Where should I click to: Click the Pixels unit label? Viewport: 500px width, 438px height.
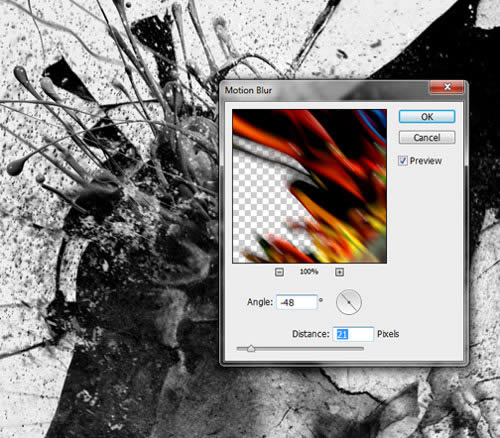pos(388,334)
